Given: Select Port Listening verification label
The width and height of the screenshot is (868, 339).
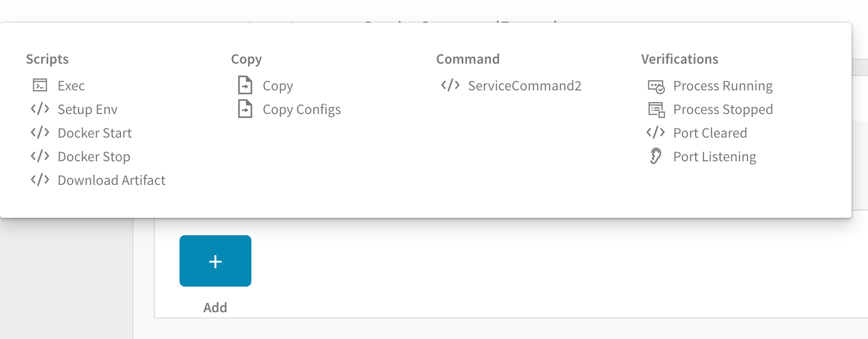Looking at the screenshot, I should point(715,157).
